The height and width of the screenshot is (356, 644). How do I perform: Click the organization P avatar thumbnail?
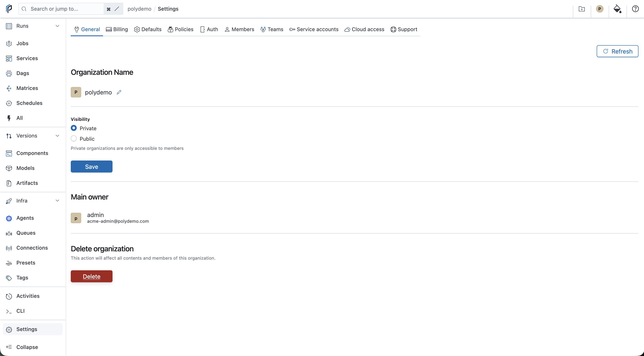click(x=76, y=92)
